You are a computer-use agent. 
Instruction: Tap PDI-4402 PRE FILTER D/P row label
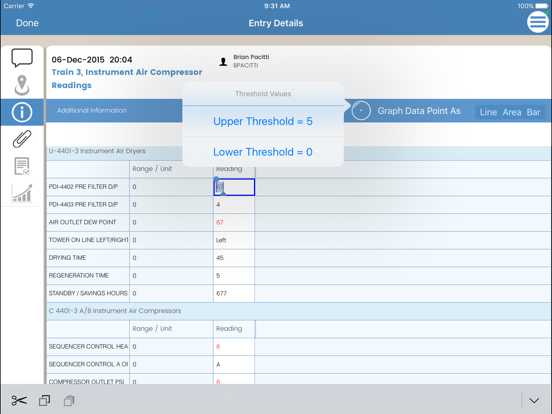[83, 187]
